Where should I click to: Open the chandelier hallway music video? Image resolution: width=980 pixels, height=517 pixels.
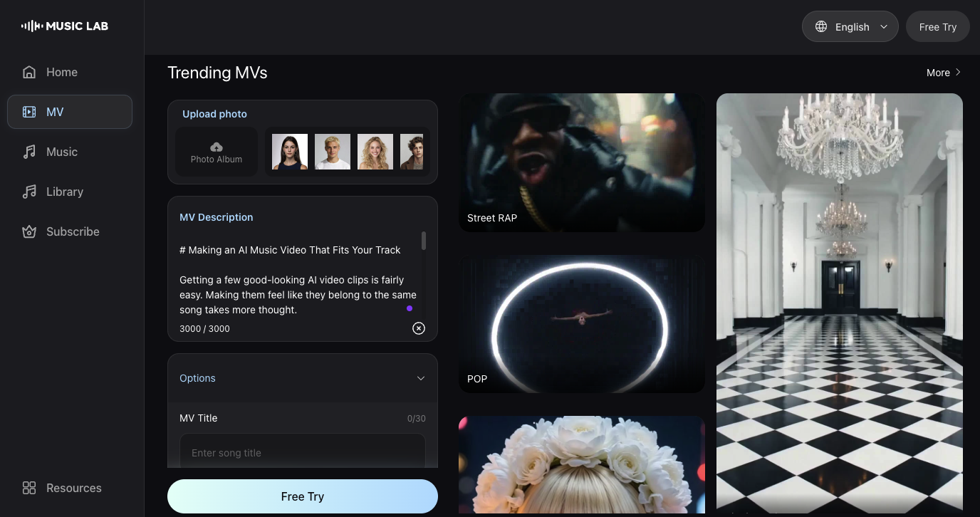tap(840, 303)
